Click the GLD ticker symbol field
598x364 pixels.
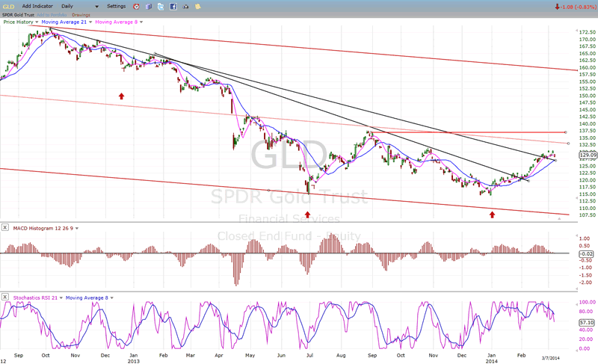pos(8,6)
